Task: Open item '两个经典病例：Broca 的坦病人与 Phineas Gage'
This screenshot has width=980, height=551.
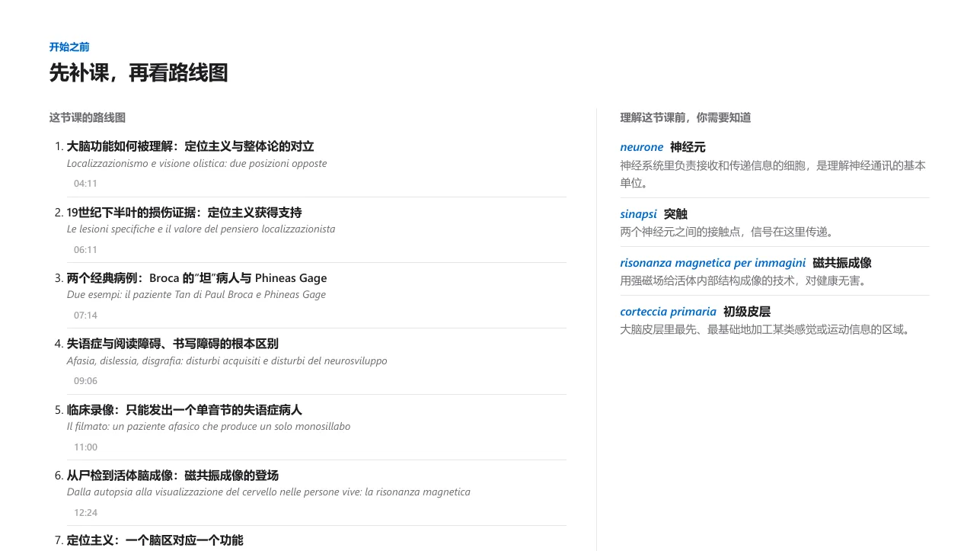Action: (197, 278)
